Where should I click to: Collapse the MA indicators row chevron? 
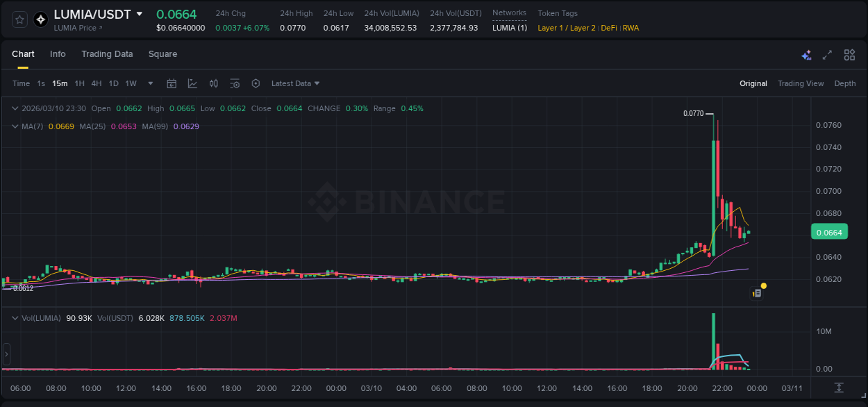[x=14, y=126]
